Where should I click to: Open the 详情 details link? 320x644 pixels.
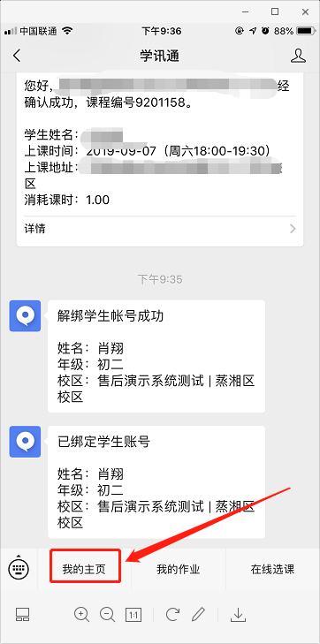click(34, 229)
